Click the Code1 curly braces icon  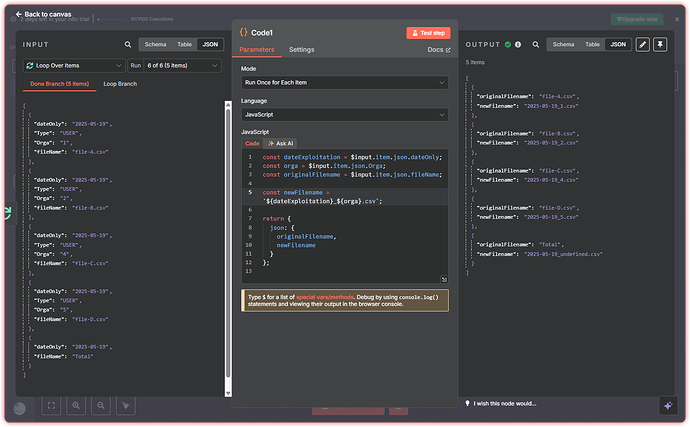[243, 32]
